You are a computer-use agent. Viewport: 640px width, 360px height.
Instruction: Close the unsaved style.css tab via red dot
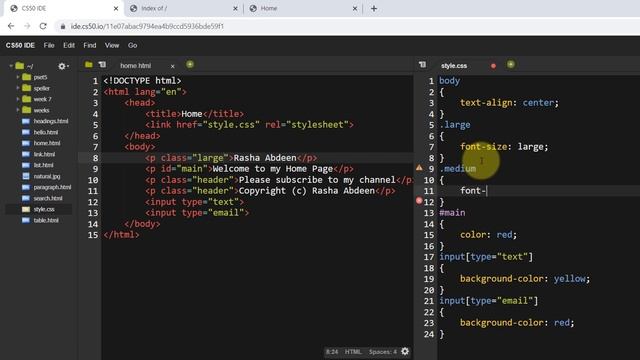[493, 66]
